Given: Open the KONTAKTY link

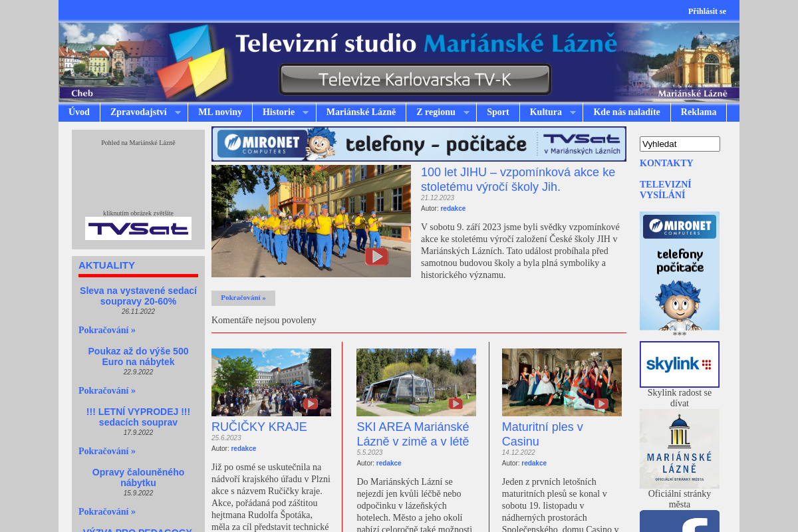Looking at the screenshot, I should (x=666, y=163).
